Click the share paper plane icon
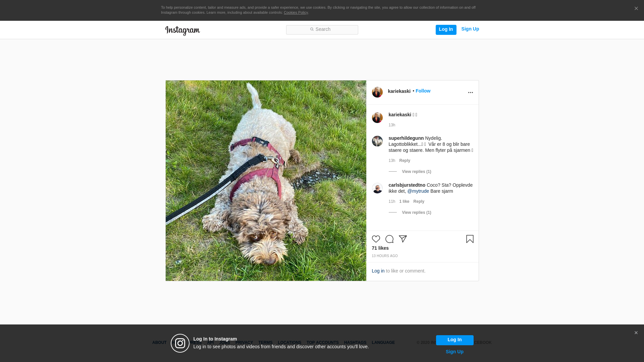This screenshot has height=362, width=644. click(x=402, y=239)
